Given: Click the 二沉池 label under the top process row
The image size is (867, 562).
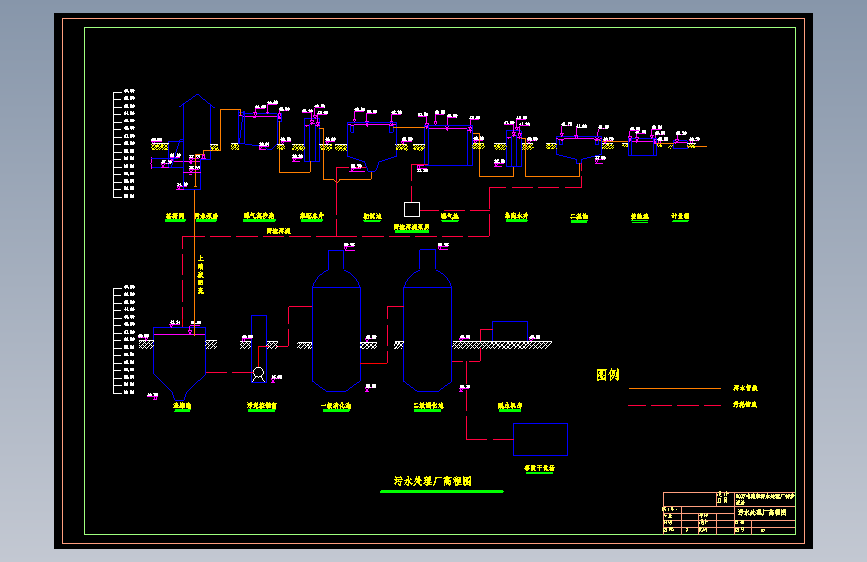Looking at the screenshot, I should click(579, 216).
